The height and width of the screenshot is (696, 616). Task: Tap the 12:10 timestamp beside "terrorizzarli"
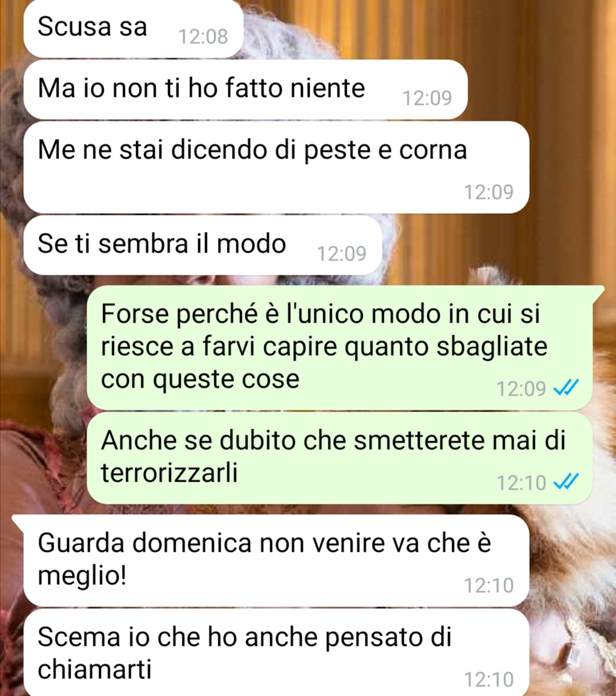(x=521, y=483)
